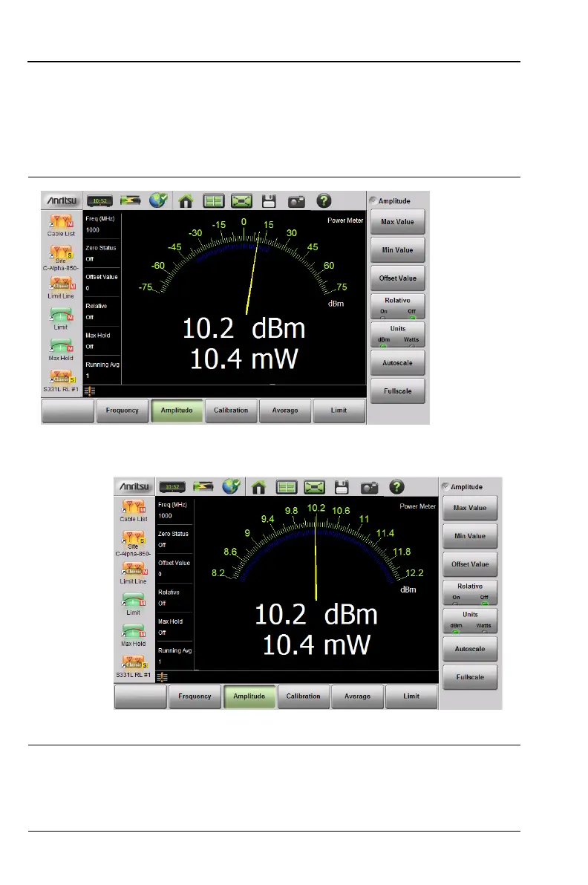This screenshot has height=885, width=588.
Task: Open the bottom Limit tab on the -75 to 75 dial screen
Action: [339, 411]
